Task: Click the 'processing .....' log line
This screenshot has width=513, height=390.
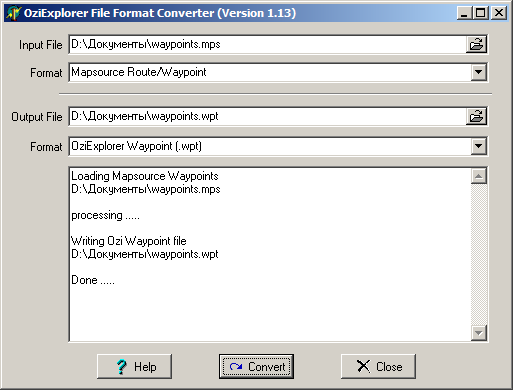Action: pos(105,215)
